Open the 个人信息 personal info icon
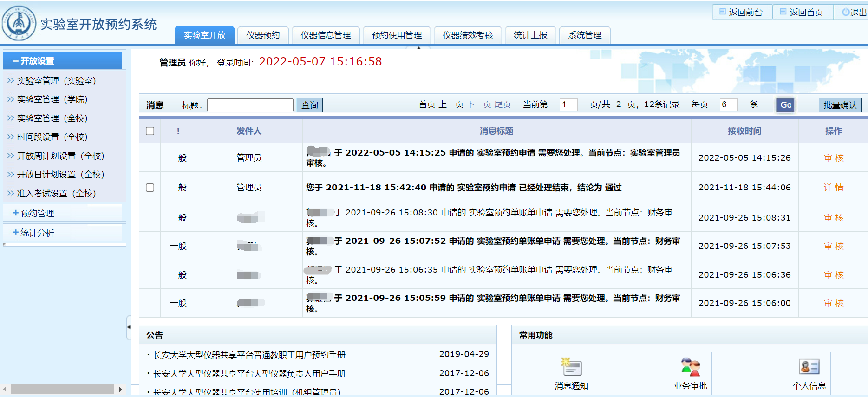The image size is (868, 397). [809, 368]
